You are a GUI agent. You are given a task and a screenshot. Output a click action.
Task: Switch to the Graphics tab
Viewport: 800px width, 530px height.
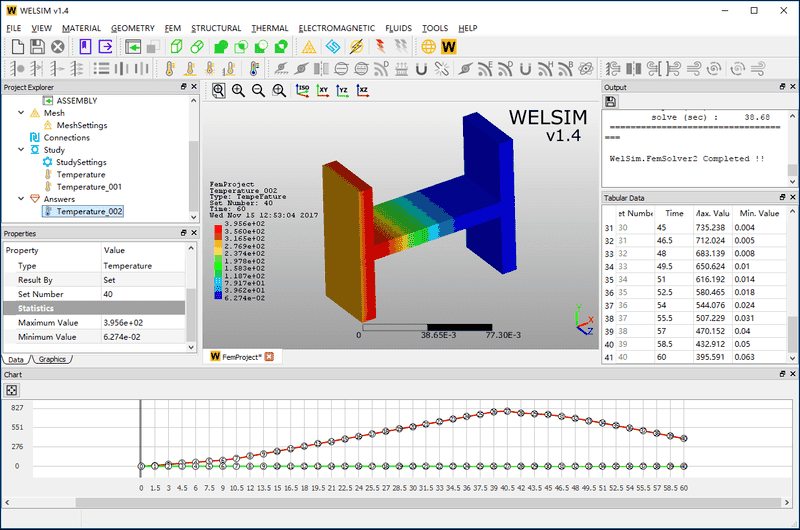click(x=52, y=359)
